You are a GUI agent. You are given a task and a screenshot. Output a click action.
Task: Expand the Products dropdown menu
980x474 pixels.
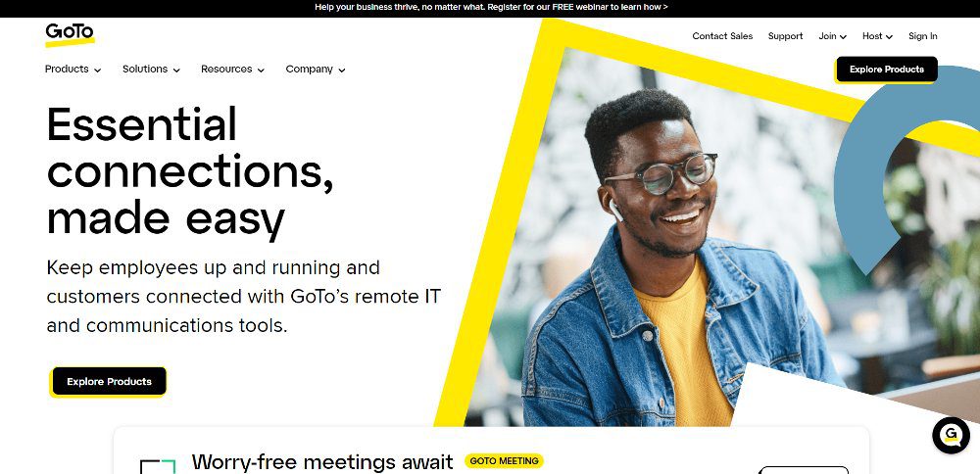point(73,70)
